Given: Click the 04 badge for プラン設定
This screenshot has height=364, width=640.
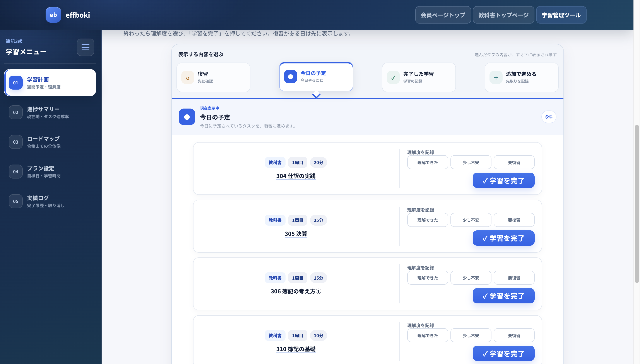Looking at the screenshot, I should [16, 172].
